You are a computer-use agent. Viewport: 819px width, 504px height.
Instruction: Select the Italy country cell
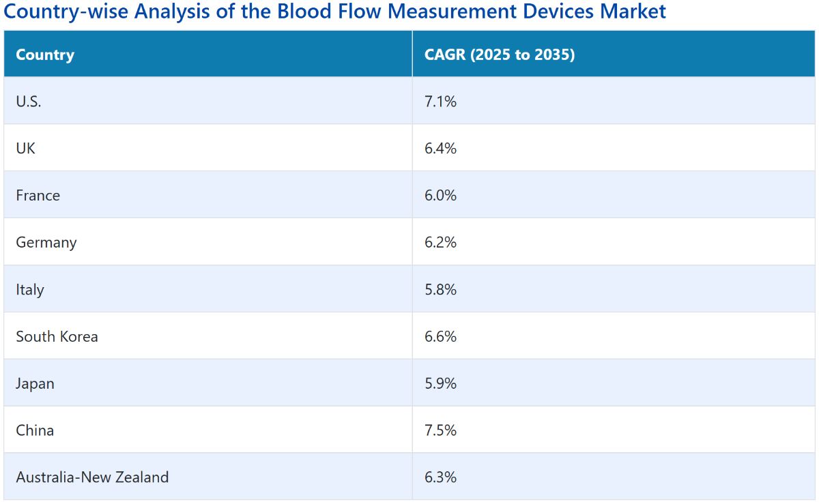[x=208, y=289]
